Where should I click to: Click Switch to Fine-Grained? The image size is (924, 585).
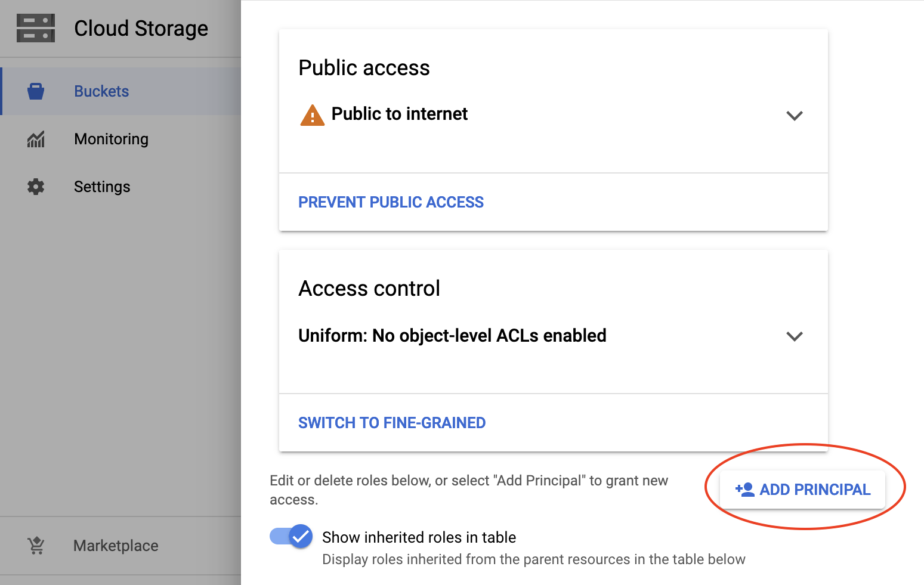tap(392, 423)
